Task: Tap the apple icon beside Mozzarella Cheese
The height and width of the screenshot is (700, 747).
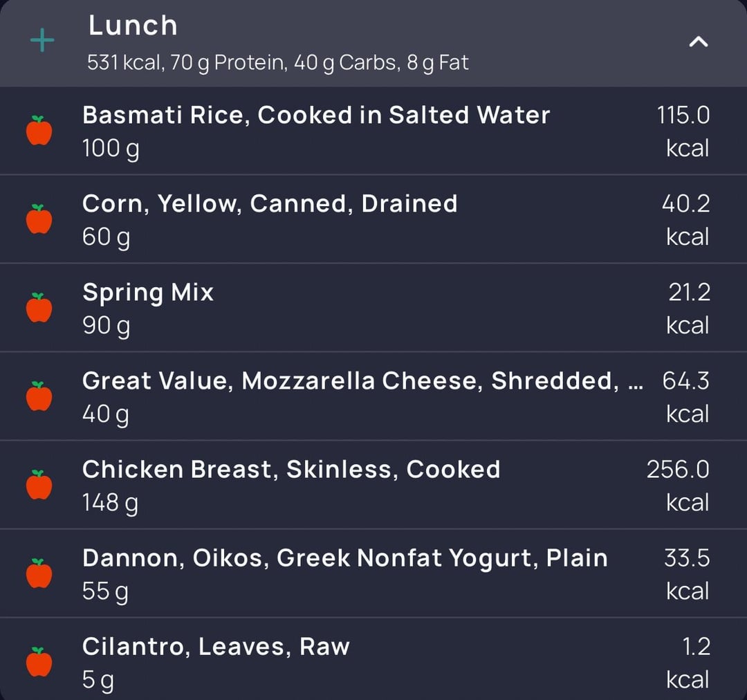Action: [x=39, y=396]
